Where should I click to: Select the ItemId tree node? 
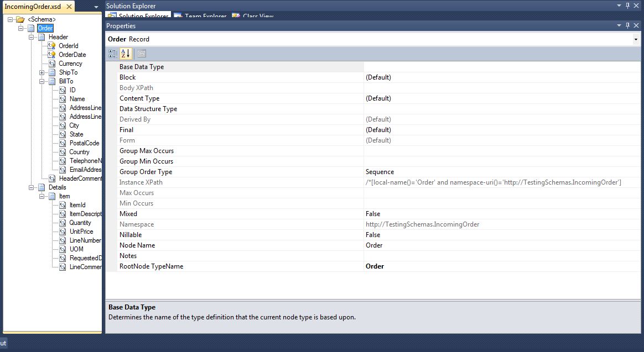(77, 205)
